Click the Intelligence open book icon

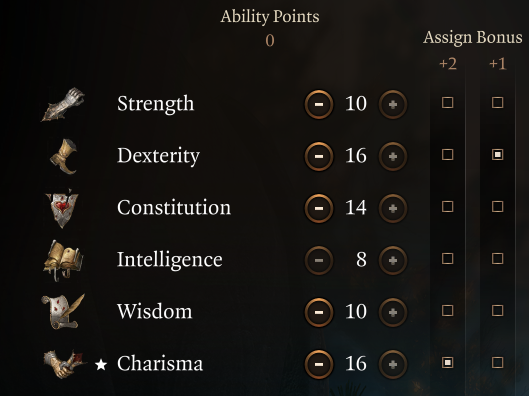click(63, 260)
